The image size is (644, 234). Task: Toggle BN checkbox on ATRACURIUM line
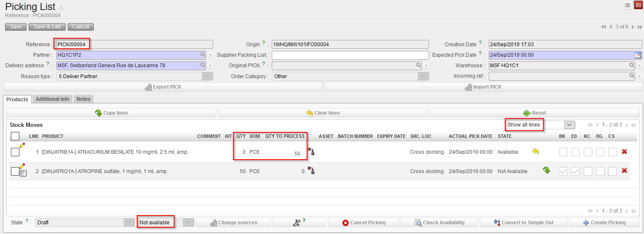point(563,152)
